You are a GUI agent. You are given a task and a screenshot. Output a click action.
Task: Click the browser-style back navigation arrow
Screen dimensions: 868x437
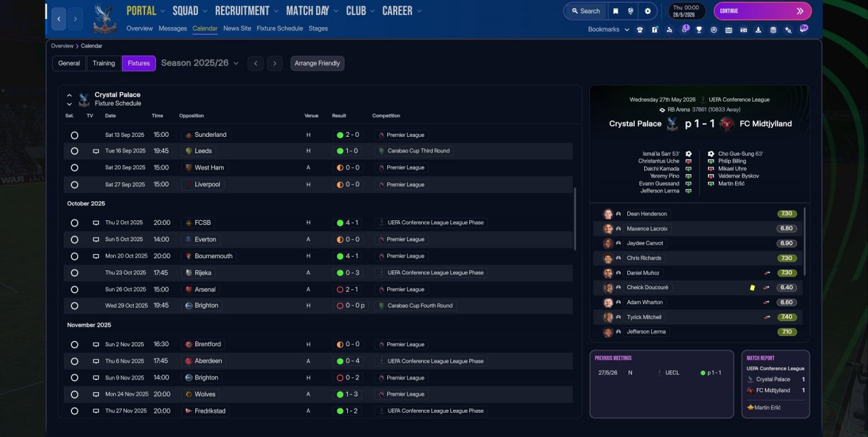[x=59, y=19]
